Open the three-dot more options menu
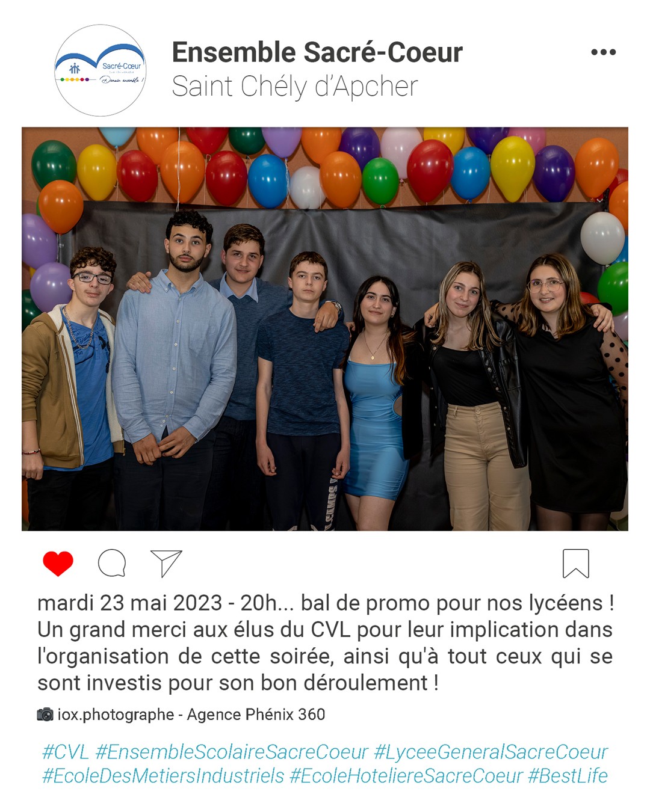Image resolution: width=650 pixels, height=812 pixels. tap(603, 52)
